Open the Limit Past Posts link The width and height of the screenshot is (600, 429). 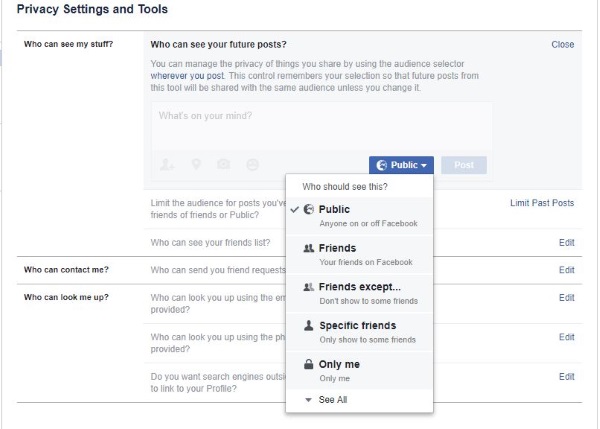pos(542,203)
